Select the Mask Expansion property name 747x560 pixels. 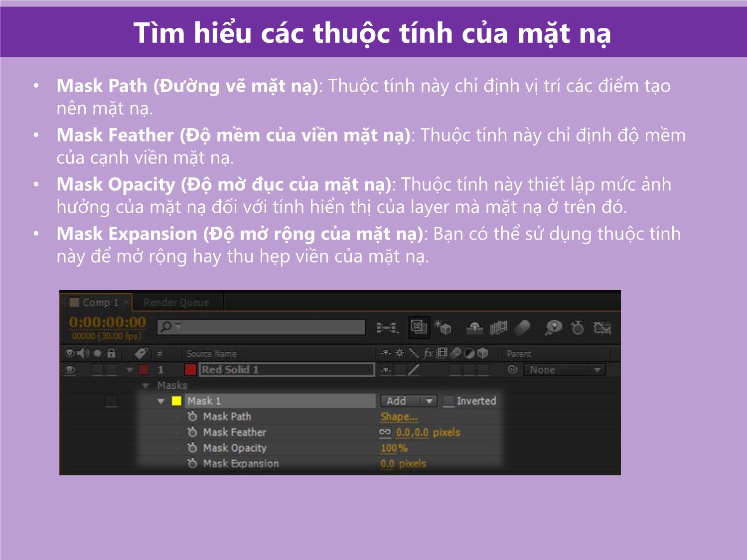click(x=241, y=463)
